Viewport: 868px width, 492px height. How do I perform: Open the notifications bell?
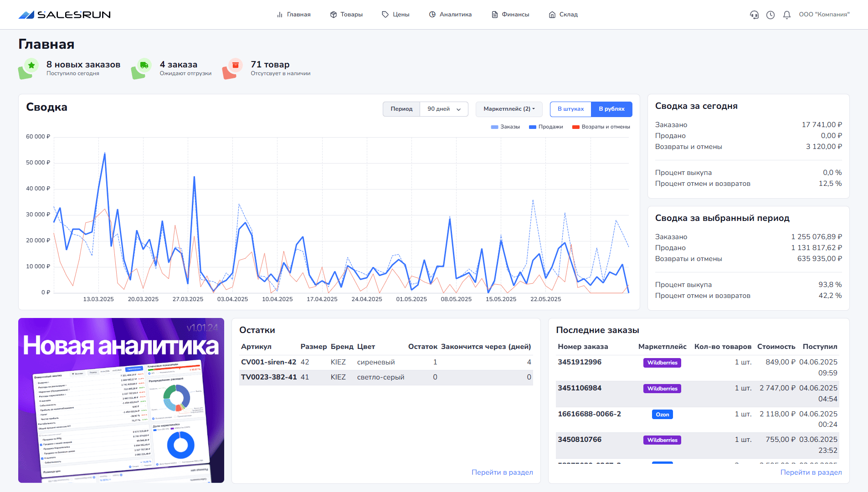click(x=787, y=15)
